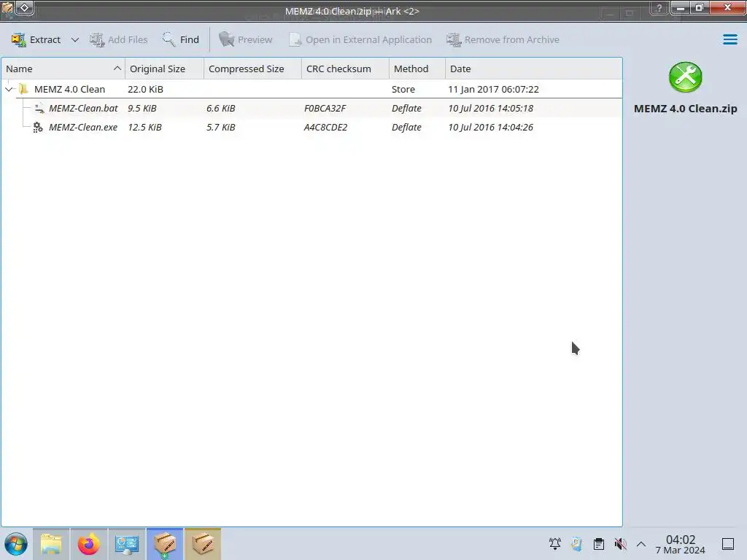Click the tray icon beside the notifications bell
The image size is (747, 560).
click(x=577, y=544)
